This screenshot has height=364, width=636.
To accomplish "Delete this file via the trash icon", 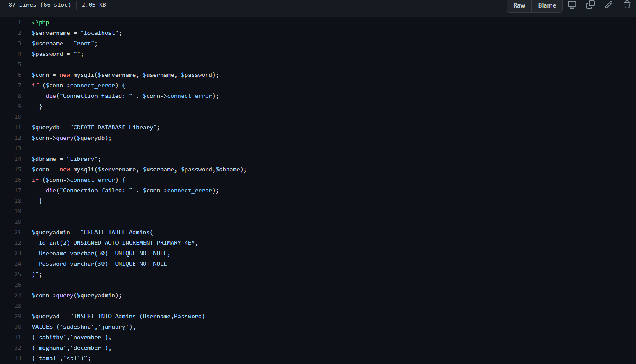I will coord(627,5).
